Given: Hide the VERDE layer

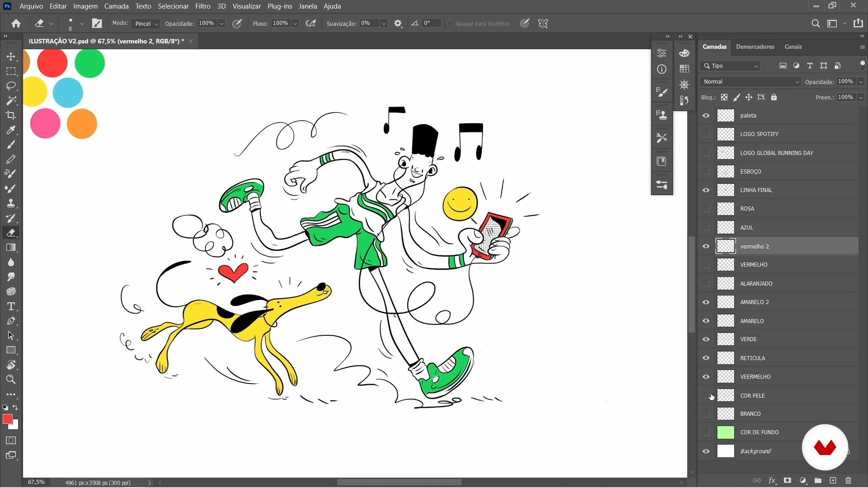Looking at the screenshot, I should click(x=706, y=339).
